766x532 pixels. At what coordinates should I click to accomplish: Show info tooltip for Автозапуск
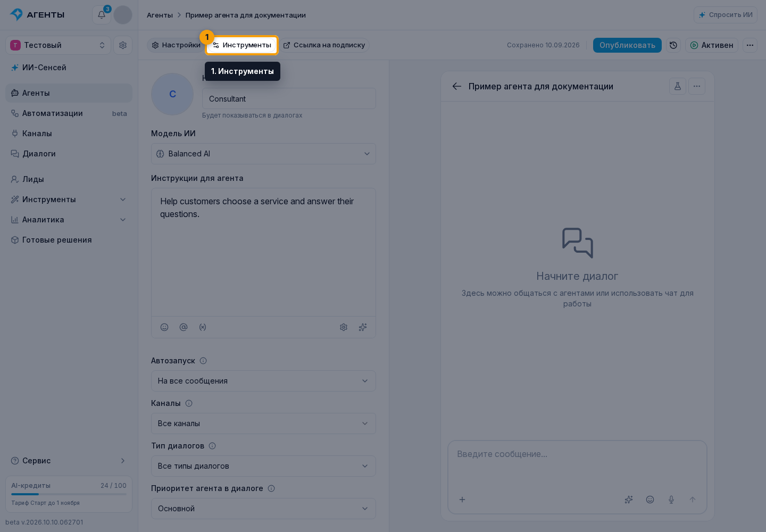[x=203, y=361]
